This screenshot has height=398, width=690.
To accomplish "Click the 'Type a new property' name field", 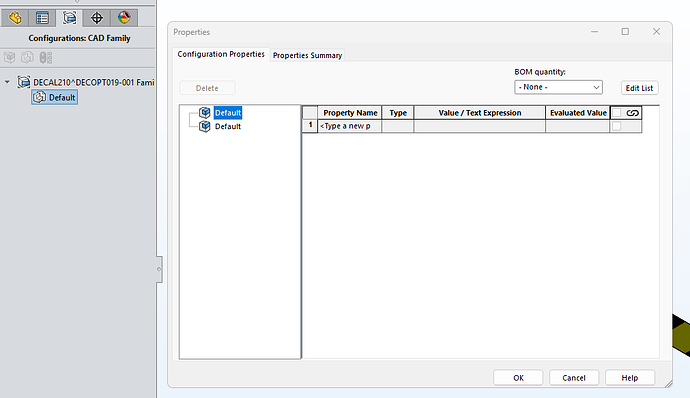I will pyautogui.click(x=349, y=126).
